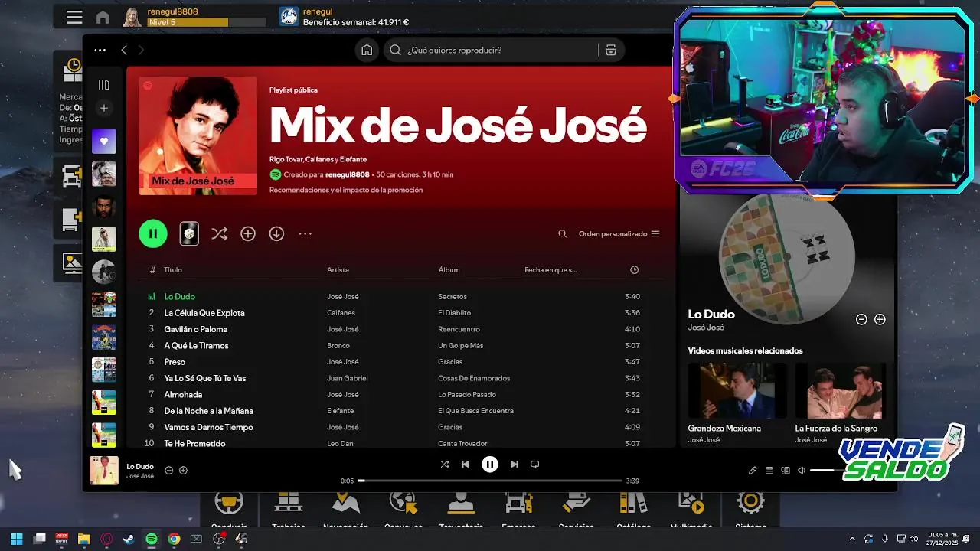
Task: Download the playlist with arrow icon
Action: click(276, 233)
